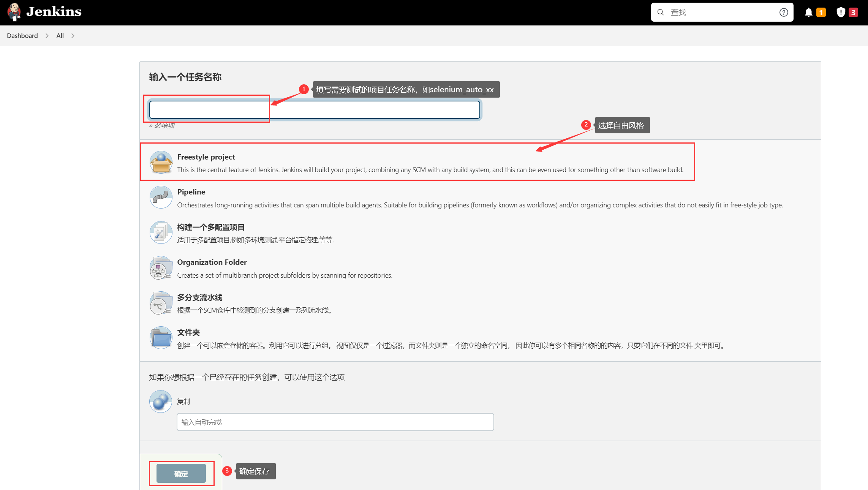Choose the folder item type icon

pyautogui.click(x=161, y=338)
